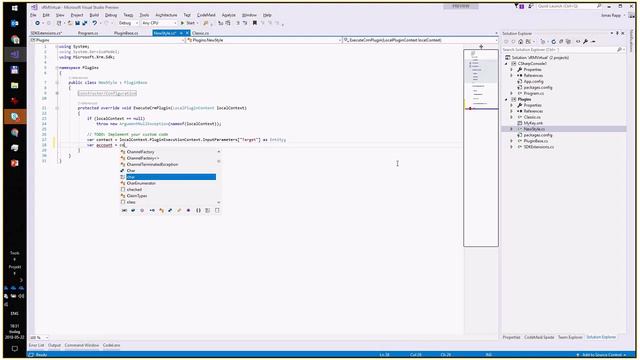Click the red PowerPoint taskbar icon

tap(15, 163)
